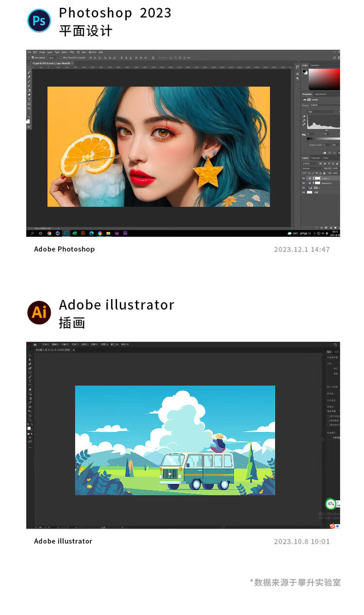Click Photoshop icon in Windows taskbar
364x615 pixels.
66,233
